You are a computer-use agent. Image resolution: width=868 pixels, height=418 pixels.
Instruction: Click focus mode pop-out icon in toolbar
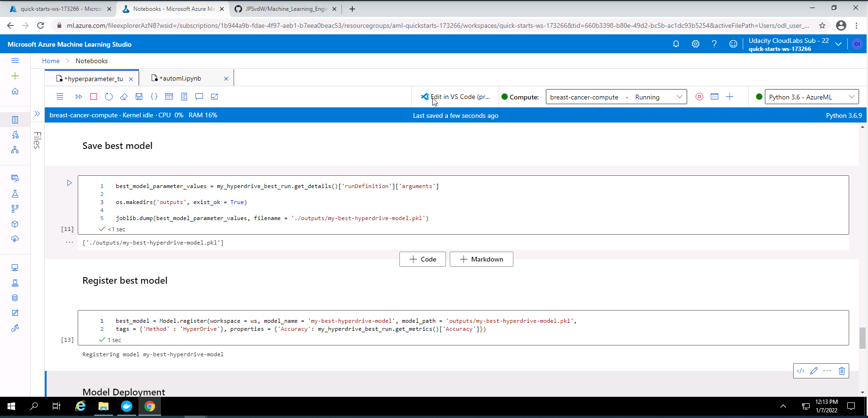point(214,97)
